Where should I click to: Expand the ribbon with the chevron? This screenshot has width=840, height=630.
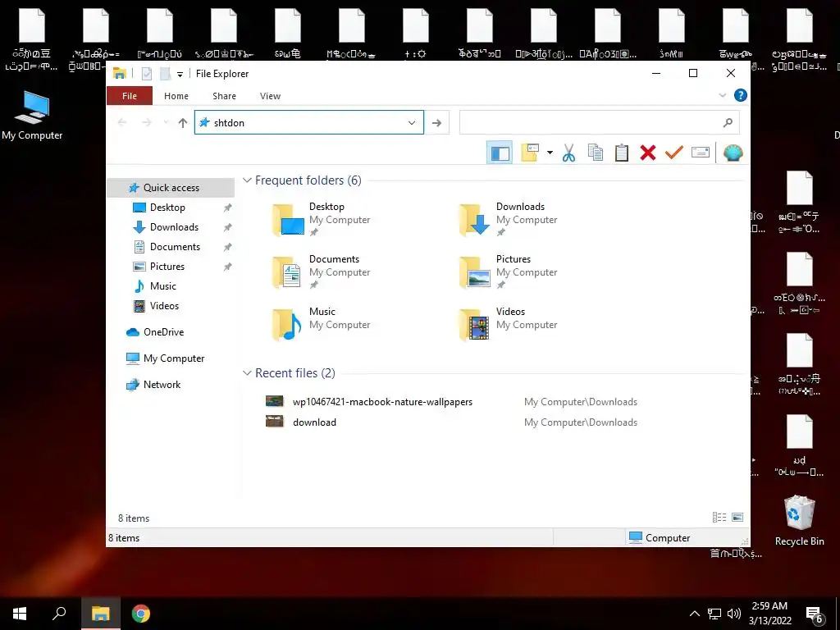pos(723,95)
